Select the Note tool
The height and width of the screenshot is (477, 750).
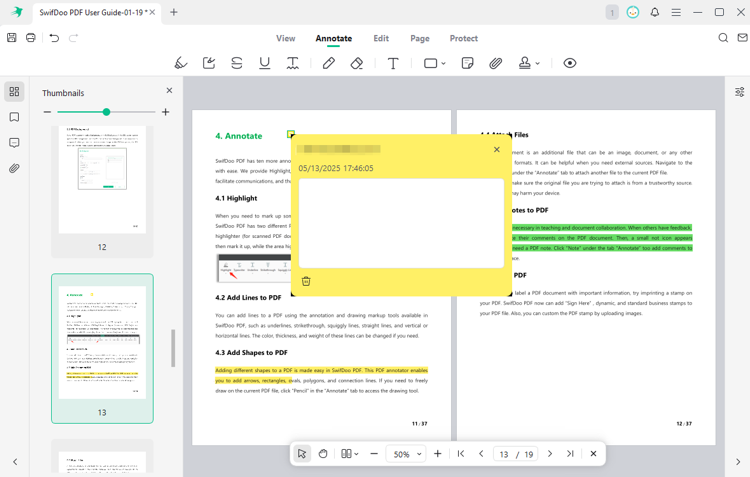(468, 63)
